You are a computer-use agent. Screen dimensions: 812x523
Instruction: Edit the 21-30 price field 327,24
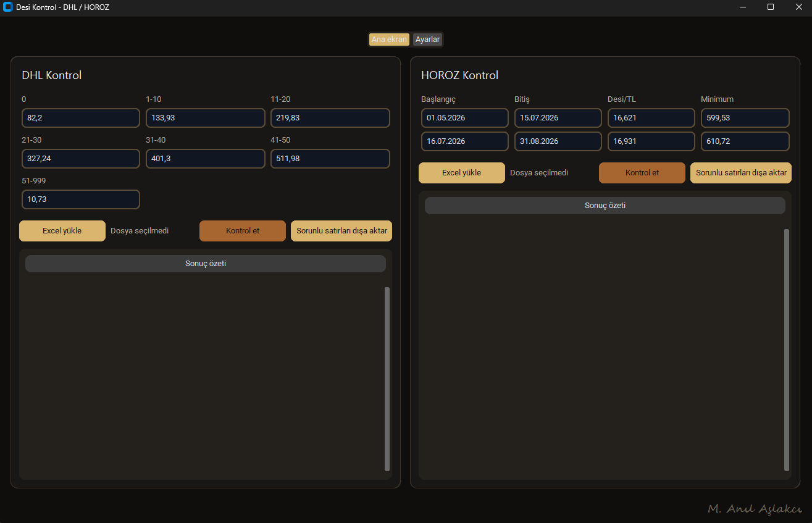[81, 159]
